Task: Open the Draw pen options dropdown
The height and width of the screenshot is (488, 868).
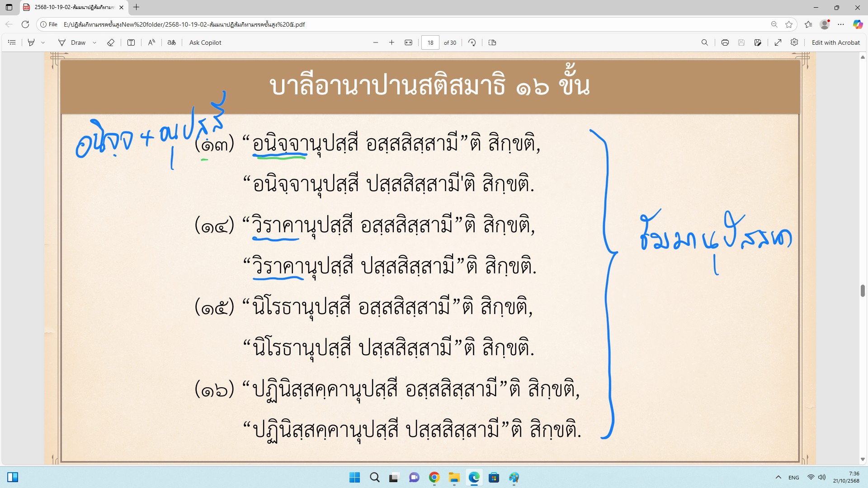Action: tap(94, 42)
